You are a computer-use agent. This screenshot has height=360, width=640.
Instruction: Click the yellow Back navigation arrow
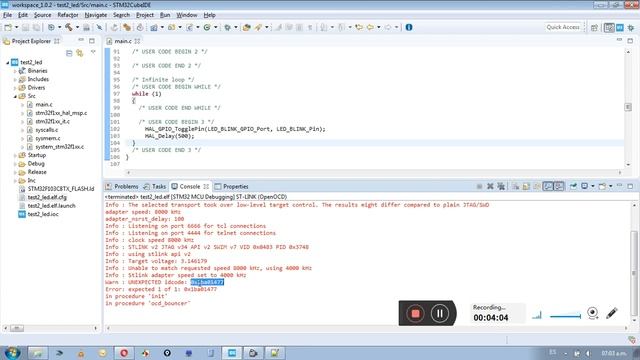(x=370, y=27)
